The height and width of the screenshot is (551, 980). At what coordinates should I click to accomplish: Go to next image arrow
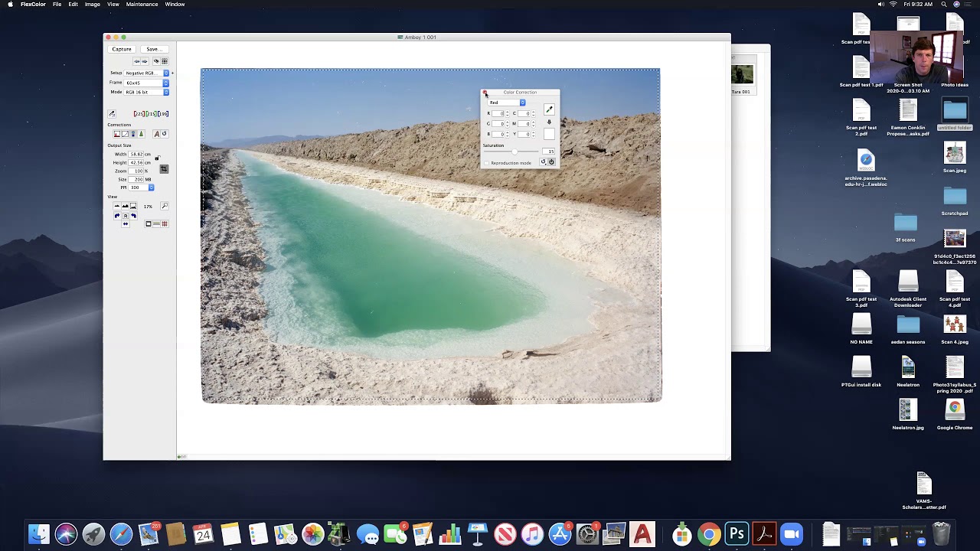(x=144, y=61)
